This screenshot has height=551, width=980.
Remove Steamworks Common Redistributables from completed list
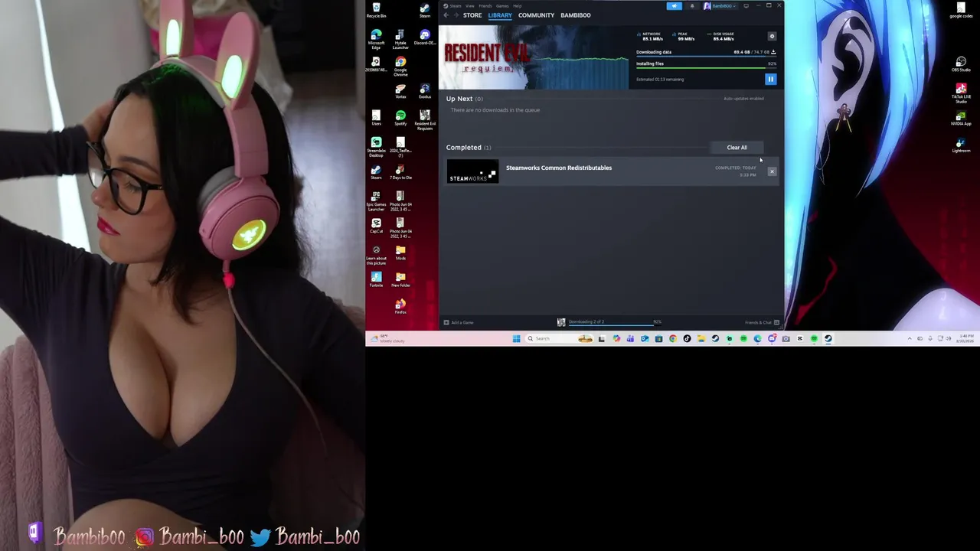click(772, 171)
